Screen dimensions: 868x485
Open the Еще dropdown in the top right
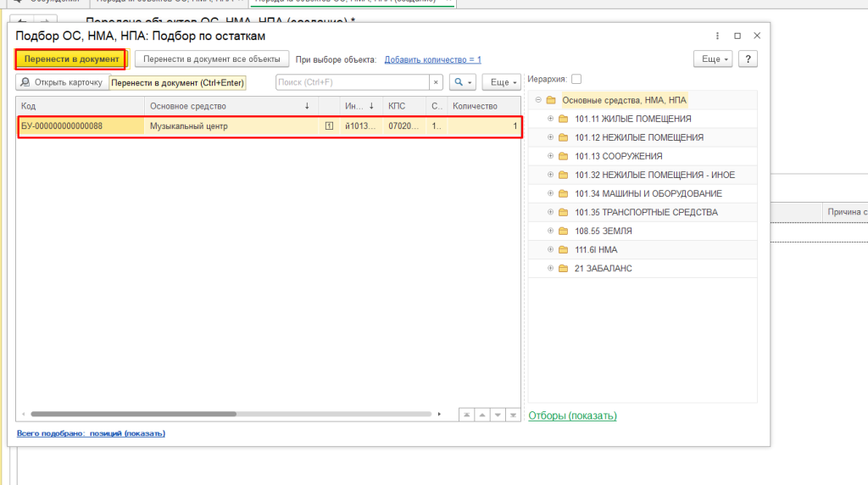pos(712,59)
